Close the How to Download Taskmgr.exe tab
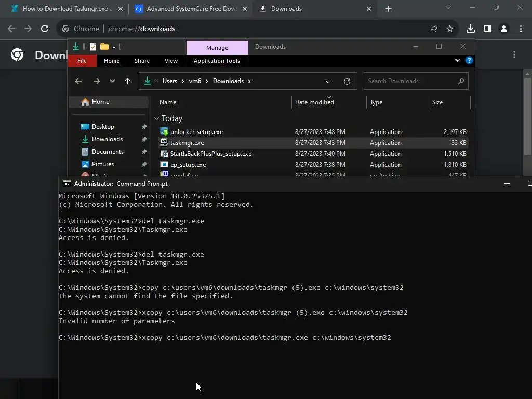This screenshot has width=532, height=399. (x=121, y=9)
